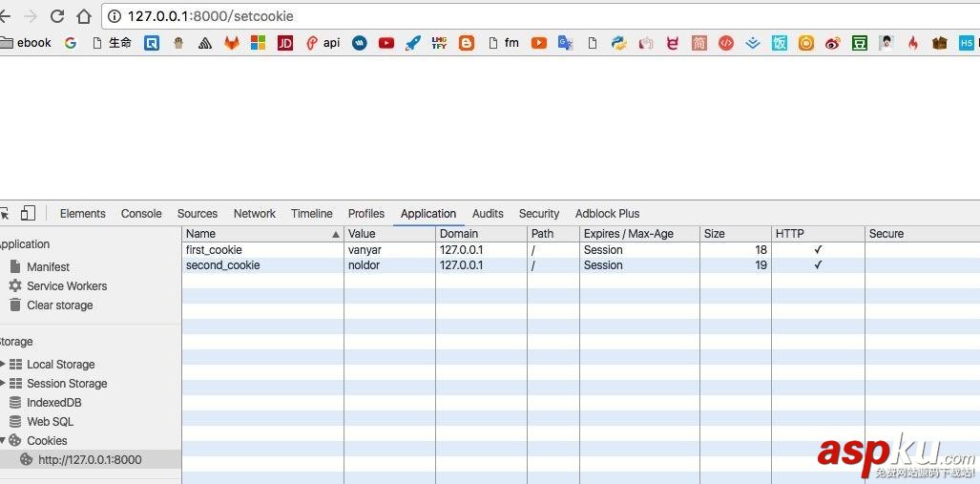The image size is (980, 484).
Task: Switch to the Sources tab
Action: point(198,213)
